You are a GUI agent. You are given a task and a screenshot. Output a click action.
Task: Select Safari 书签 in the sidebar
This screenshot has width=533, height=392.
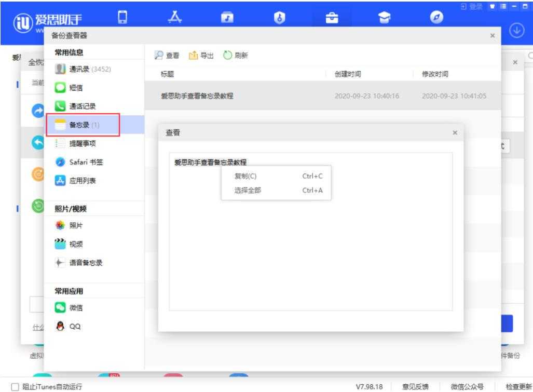tap(86, 163)
